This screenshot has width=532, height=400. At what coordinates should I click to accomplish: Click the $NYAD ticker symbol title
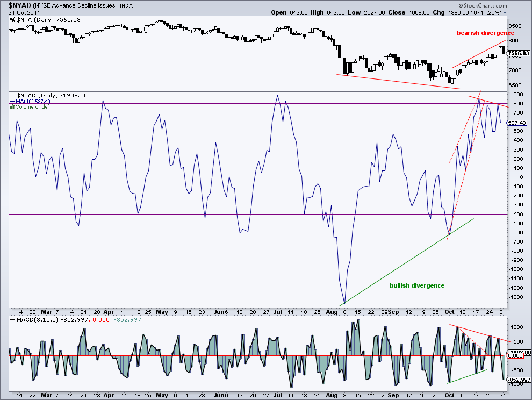click(20, 5)
